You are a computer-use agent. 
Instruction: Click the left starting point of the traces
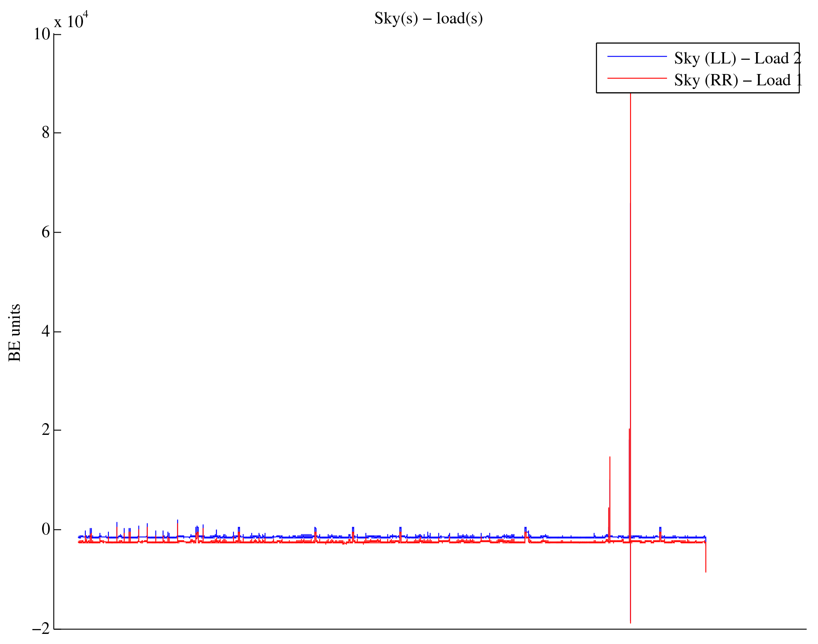pyautogui.click(x=79, y=539)
